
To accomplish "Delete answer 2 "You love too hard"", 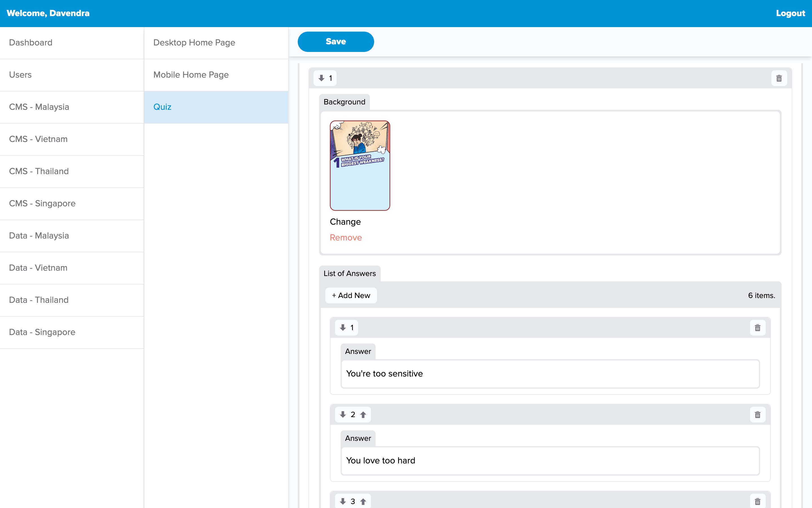I will point(757,415).
